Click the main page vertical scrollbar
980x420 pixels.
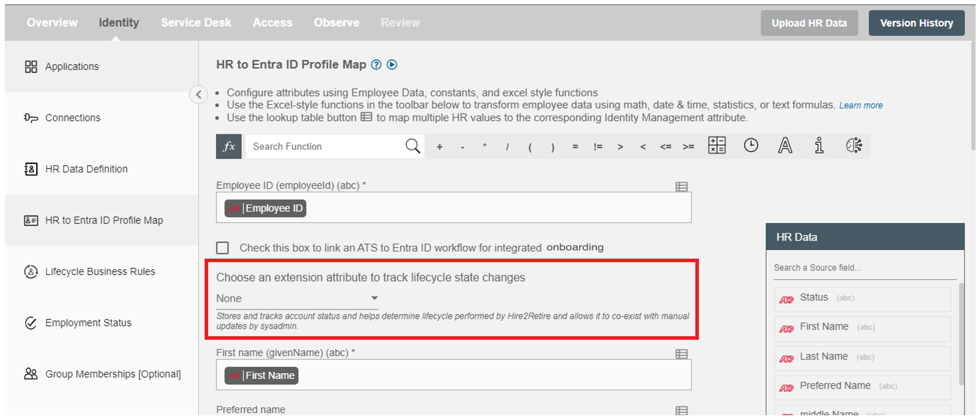[973, 96]
